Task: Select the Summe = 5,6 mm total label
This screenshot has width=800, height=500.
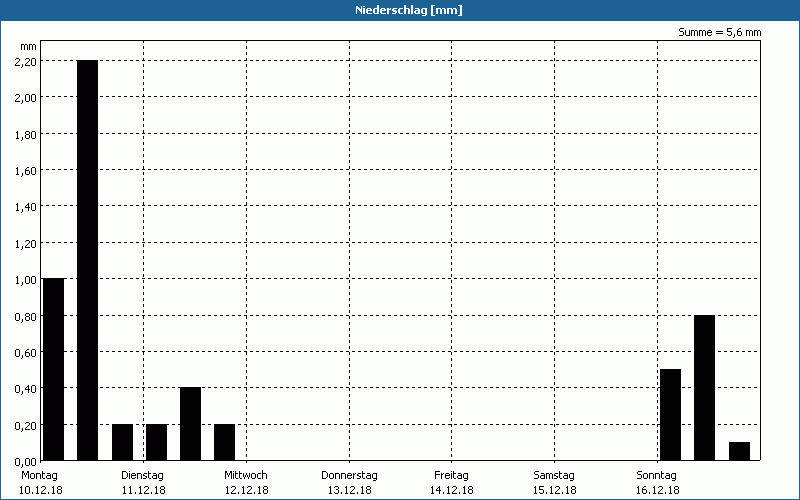Action: [719, 32]
